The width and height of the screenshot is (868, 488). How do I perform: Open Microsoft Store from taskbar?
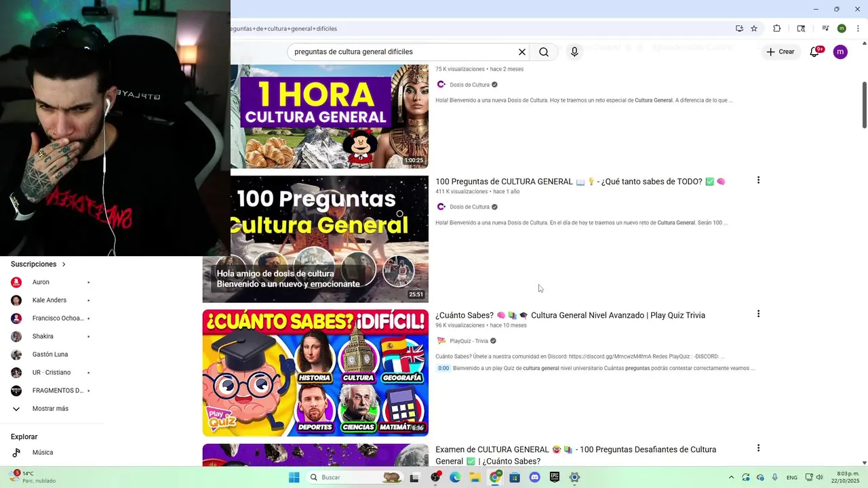(x=515, y=477)
